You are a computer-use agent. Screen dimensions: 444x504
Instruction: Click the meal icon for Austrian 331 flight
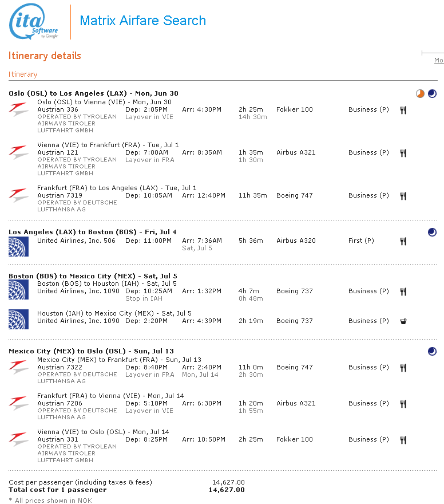tap(403, 440)
